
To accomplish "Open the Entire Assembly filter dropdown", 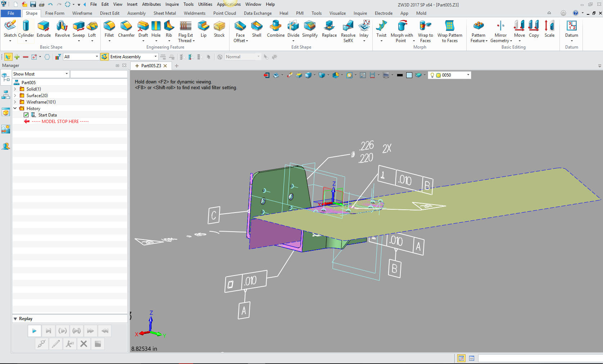I will (155, 57).
